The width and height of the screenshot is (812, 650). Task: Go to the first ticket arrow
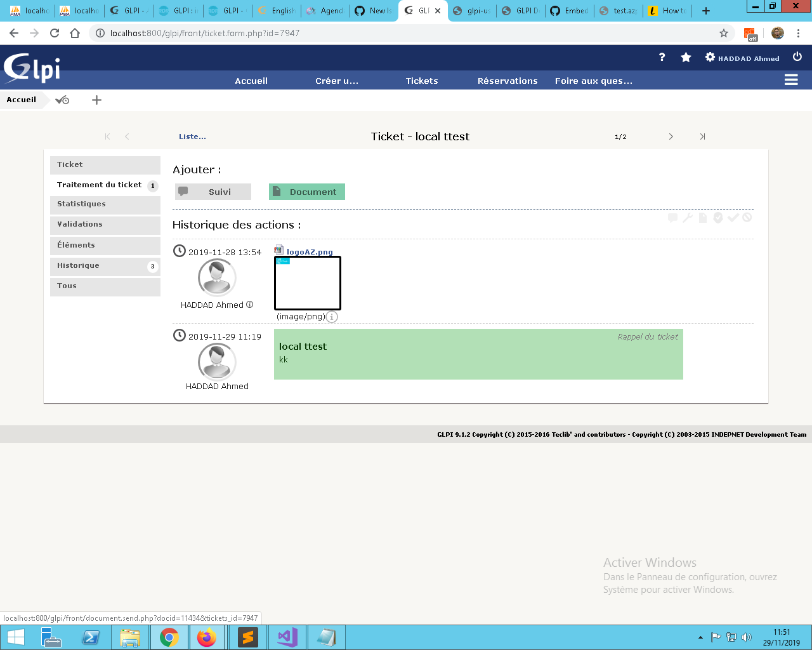pos(107,136)
